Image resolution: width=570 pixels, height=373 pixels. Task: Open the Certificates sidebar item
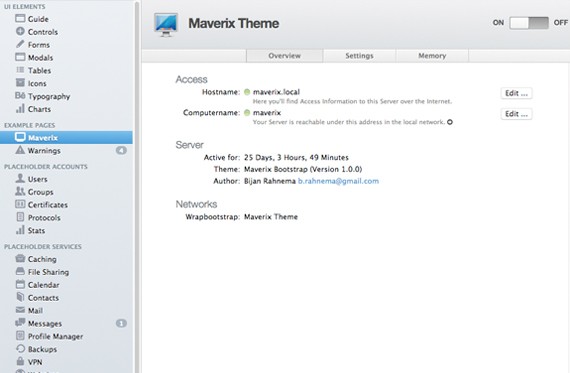coord(66,204)
